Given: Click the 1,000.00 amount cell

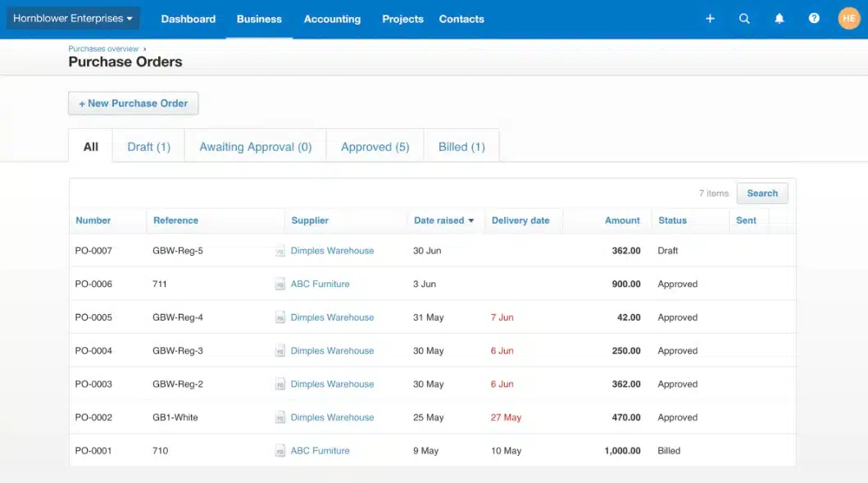Looking at the screenshot, I should [622, 450].
